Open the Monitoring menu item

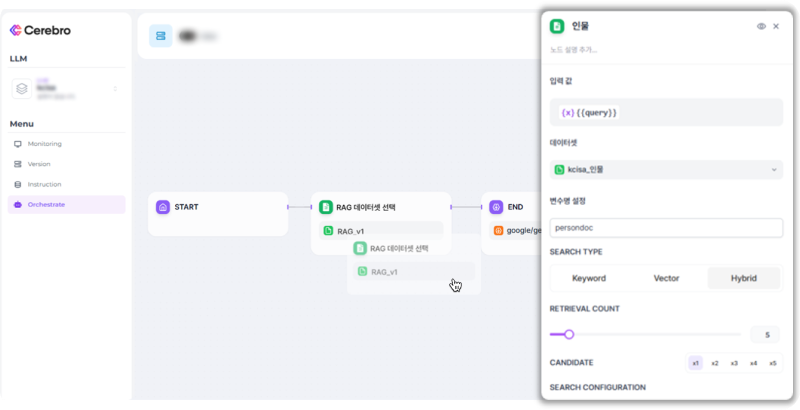tap(44, 144)
